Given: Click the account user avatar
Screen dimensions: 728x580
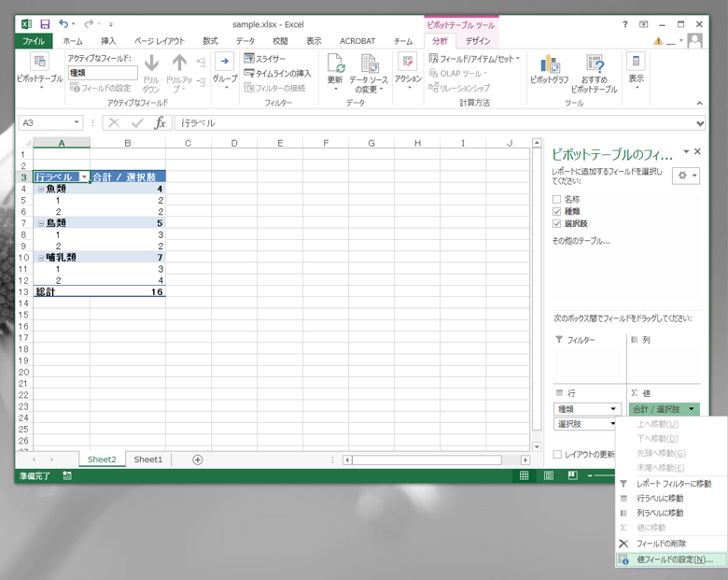Looking at the screenshot, I should (x=694, y=41).
